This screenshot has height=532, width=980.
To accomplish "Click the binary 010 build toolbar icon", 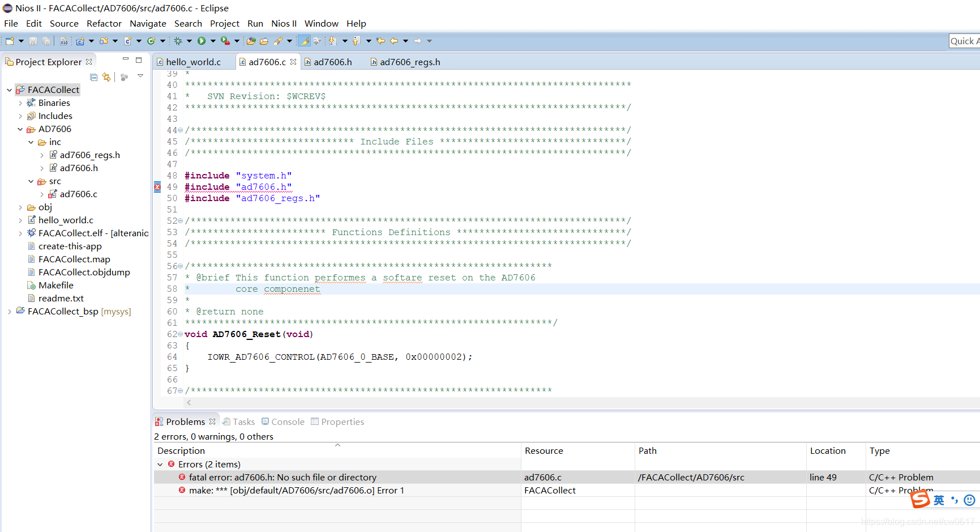I will click(63, 41).
